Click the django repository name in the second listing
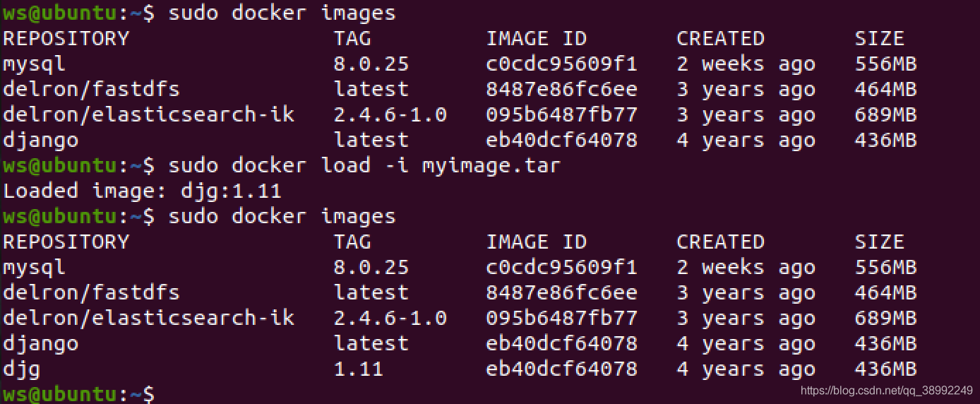Viewport: 980px width, 404px height. tap(40, 344)
